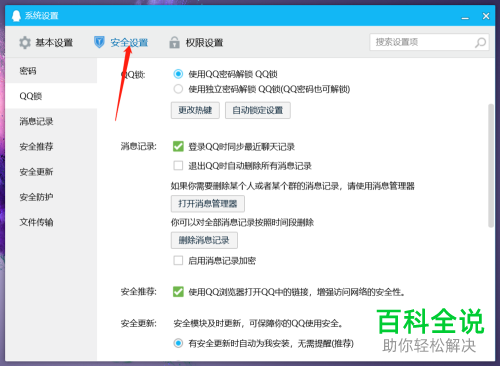Image resolution: width=500 pixels, height=366 pixels.
Task: Click the 自动锁定设置 button
Action: click(258, 110)
